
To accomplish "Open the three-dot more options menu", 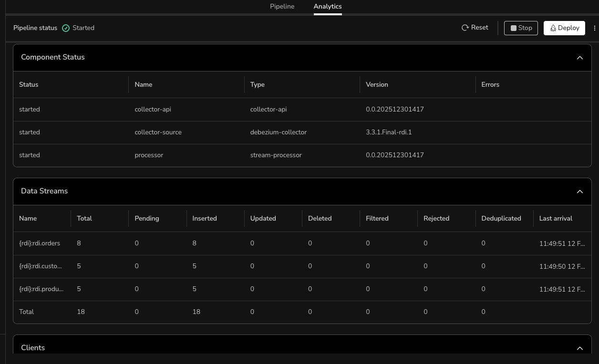I will point(594,28).
